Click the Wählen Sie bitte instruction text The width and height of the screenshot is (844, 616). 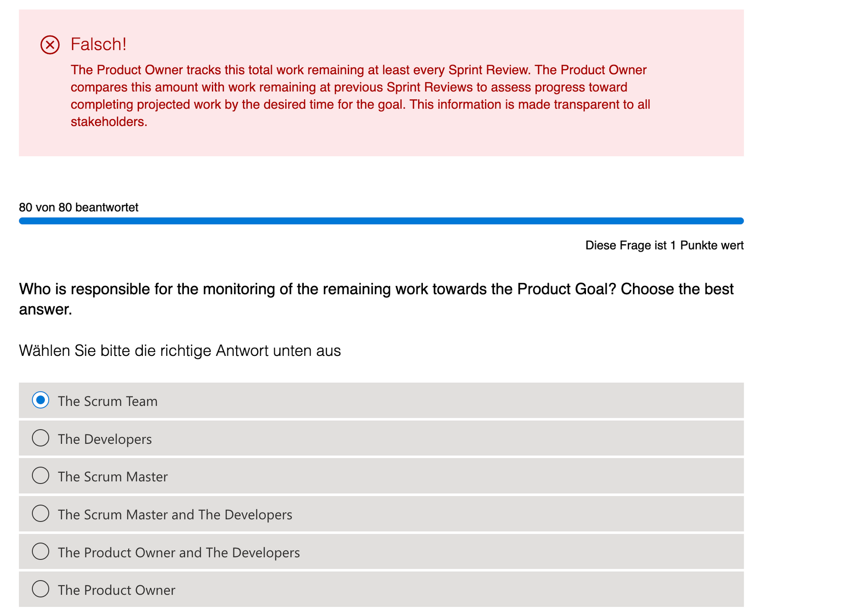(x=180, y=351)
